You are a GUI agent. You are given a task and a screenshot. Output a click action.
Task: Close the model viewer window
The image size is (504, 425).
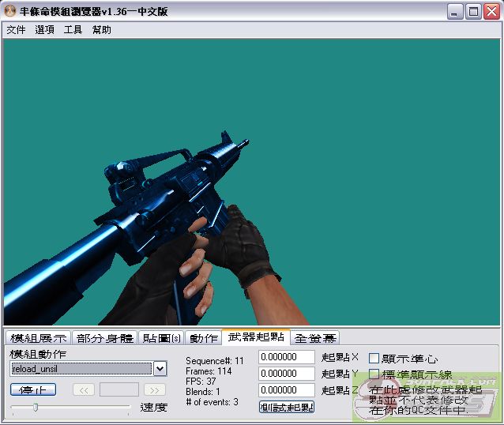coord(491,11)
